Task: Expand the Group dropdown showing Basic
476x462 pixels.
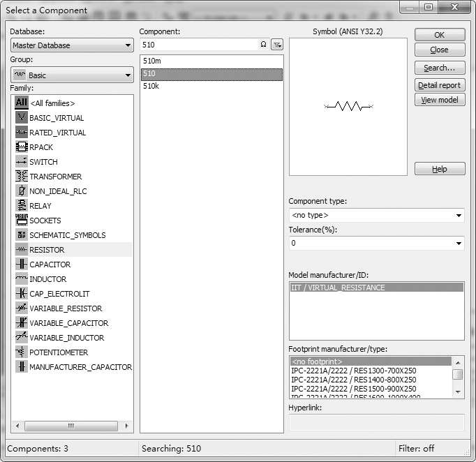Action: pos(72,75)
